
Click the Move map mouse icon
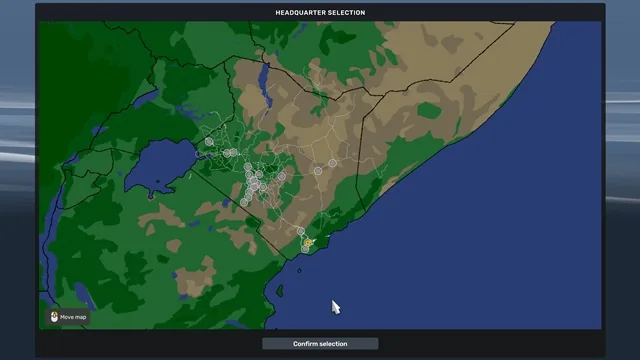54,317
